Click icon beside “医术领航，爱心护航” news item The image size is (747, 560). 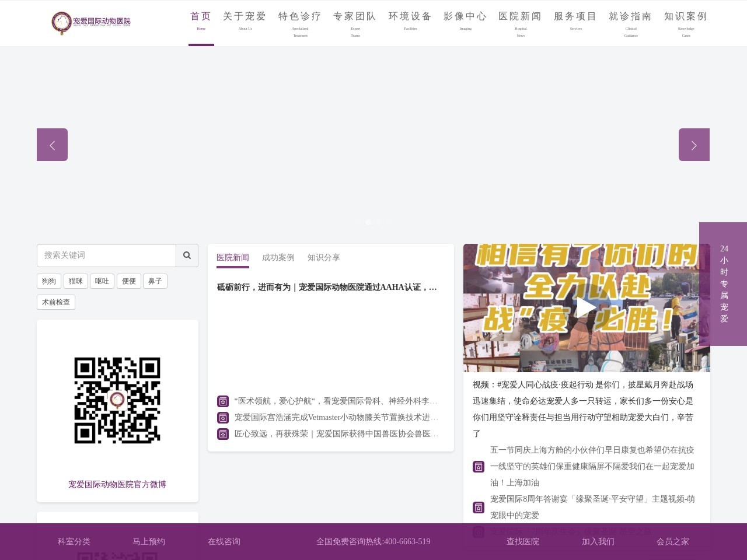tap(223, 401)
